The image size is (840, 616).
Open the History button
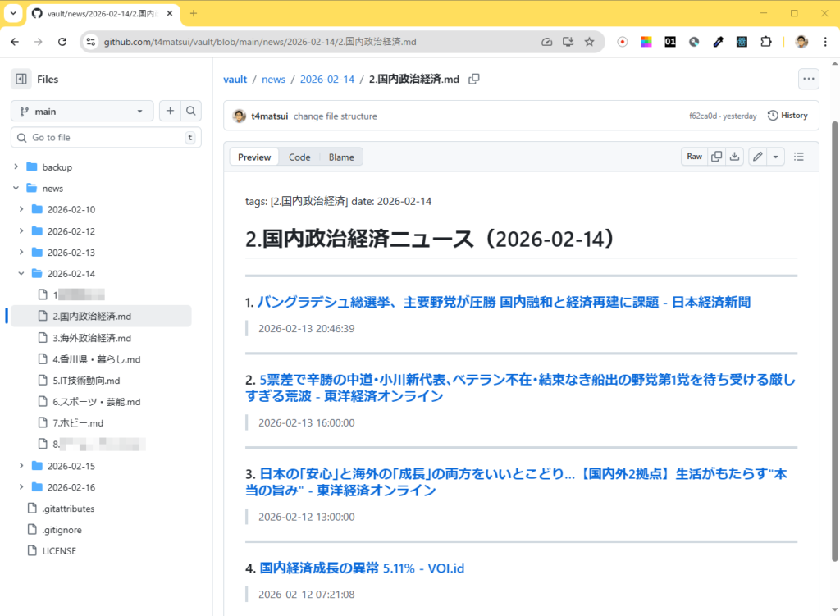(x=787, y=116)
